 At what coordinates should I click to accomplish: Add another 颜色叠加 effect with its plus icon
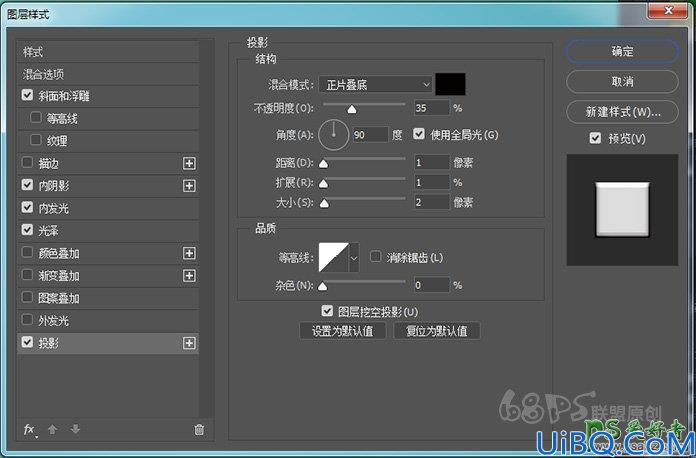[189, 253]
